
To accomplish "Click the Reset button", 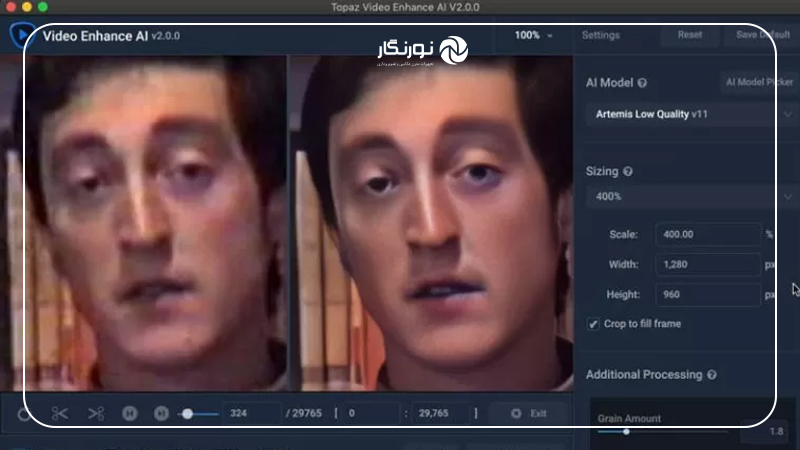I will tap(690, 35).
